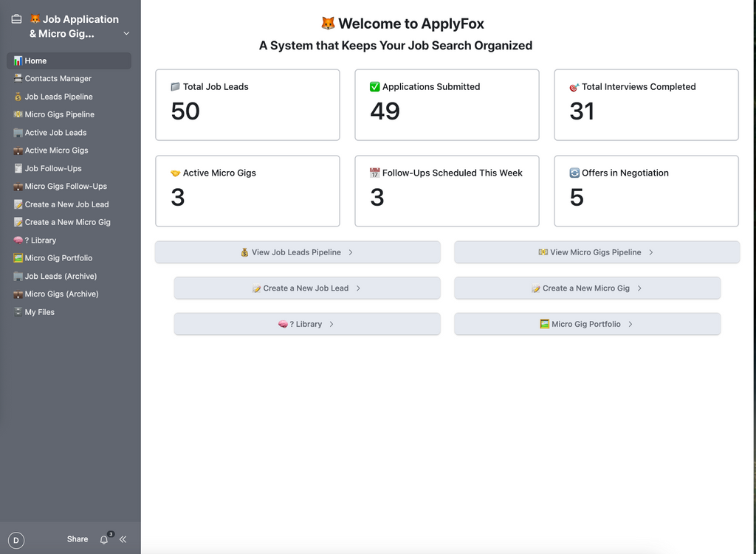Open My Files in the sidebar
The height and width of the screenshot is (554, 756).
[69, 312]
